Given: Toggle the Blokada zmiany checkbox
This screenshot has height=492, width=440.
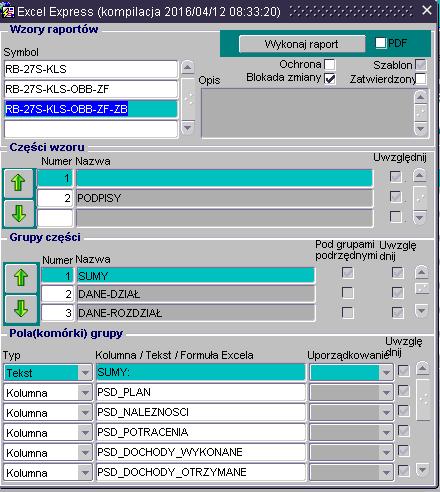Looking at the screenshot, I should click(x=330, y=79).
